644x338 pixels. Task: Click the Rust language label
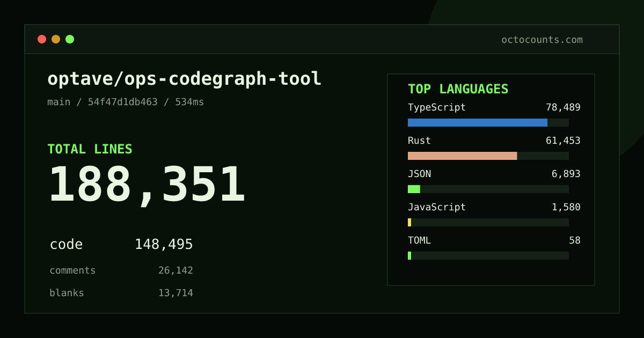[x=419, y=141]
